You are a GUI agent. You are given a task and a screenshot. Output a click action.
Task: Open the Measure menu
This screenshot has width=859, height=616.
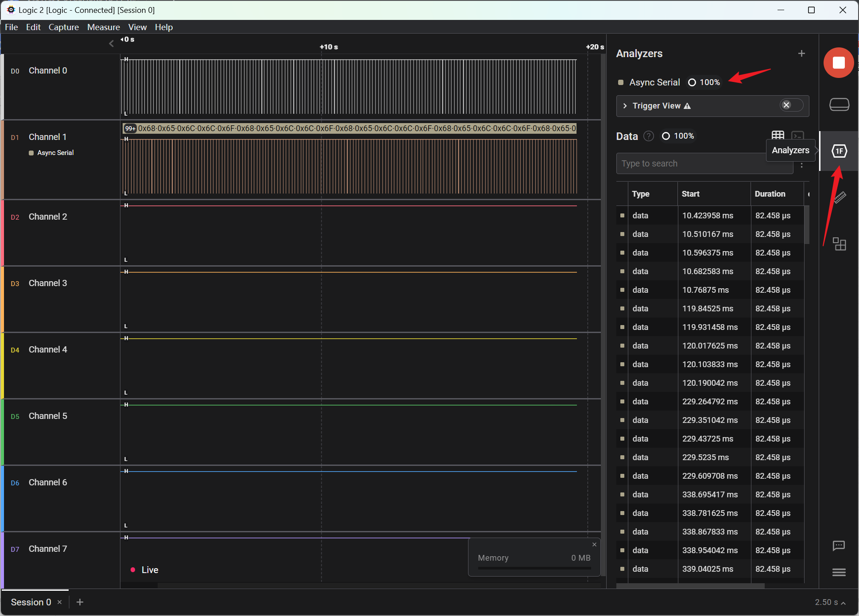(103, 27)
